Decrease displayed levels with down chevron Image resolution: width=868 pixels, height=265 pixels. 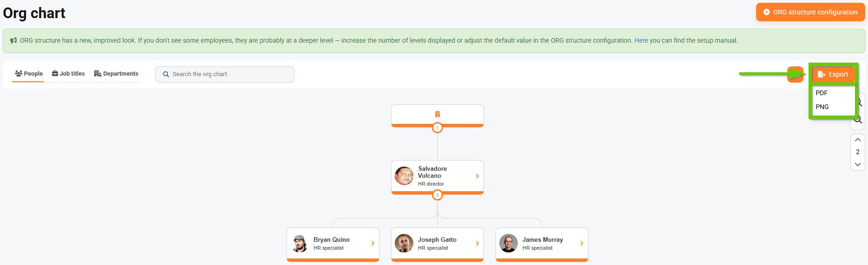[857, 164]
